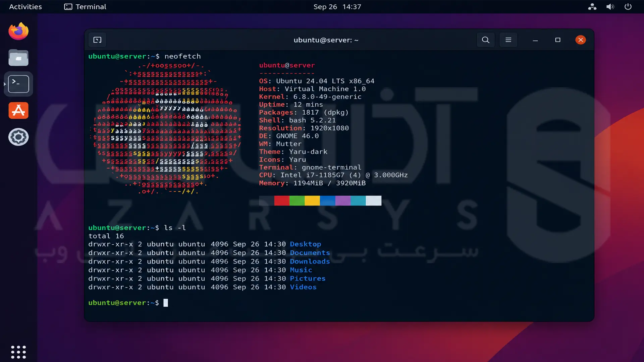Click the Pictures directory name
Viewport: 644px width, 362px height.
tap(308, 279)
